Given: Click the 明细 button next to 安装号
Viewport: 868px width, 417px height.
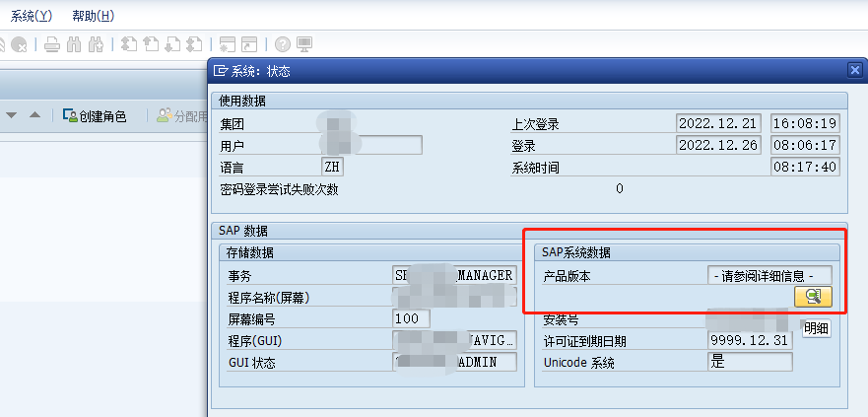Looking at the screenshot, I should pos(817,328).
